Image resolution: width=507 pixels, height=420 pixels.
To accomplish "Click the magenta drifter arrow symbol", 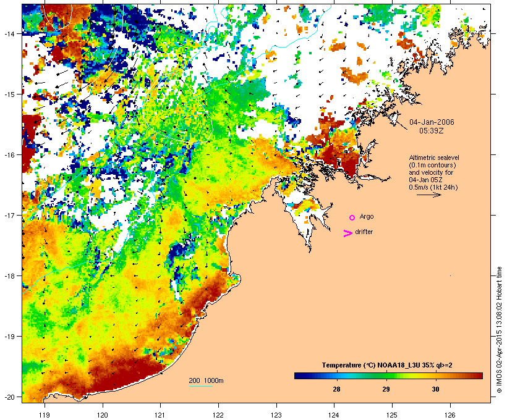I will point(348,233).
